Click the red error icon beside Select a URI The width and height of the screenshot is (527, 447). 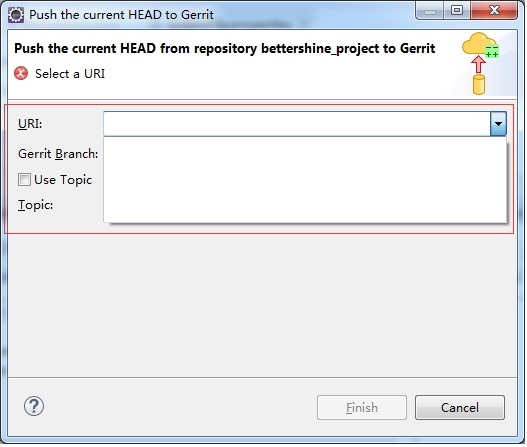[21, 73]
